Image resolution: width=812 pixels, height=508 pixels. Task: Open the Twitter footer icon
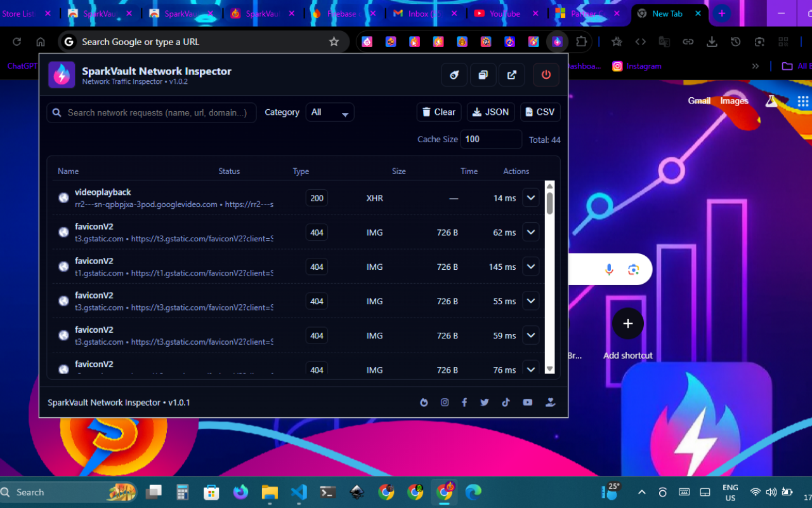pos(485,403)
